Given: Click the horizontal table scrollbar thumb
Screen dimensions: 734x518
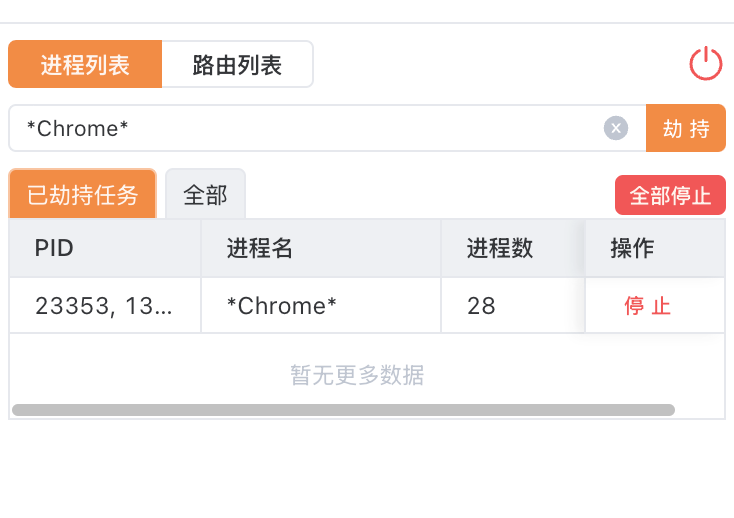Looking at the screenshot, I should point(343,410).
